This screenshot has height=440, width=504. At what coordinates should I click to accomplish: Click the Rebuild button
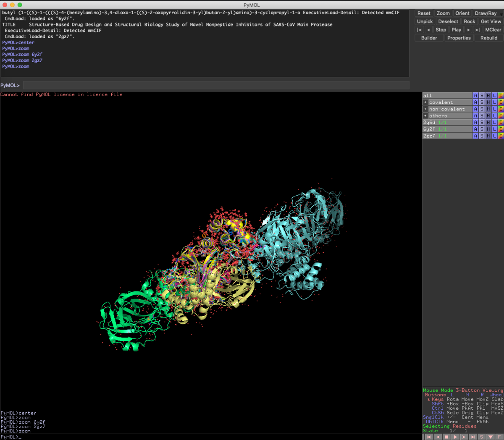coord(489,38)
